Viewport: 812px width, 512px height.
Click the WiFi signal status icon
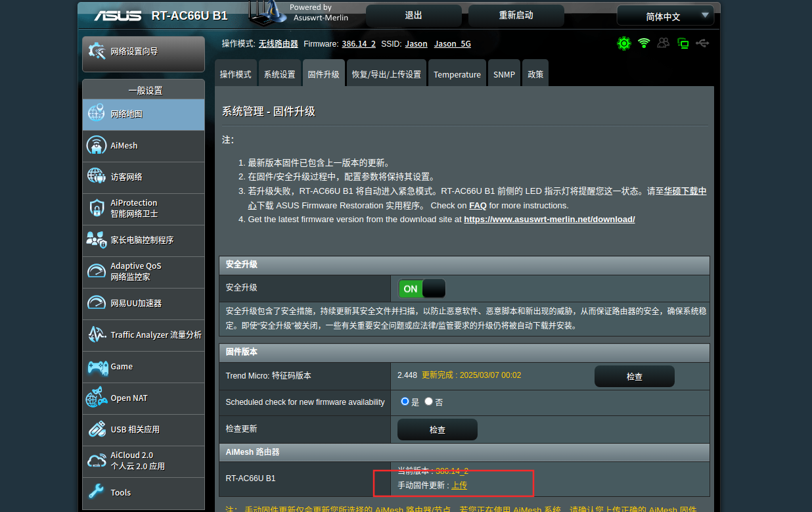coord(644,43)
